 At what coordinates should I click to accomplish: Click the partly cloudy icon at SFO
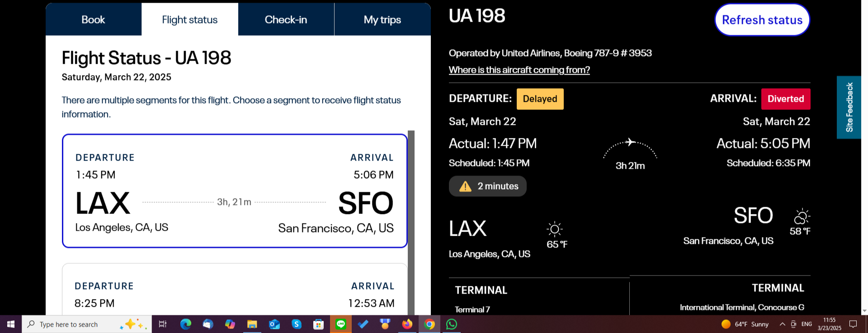(802, 216)
